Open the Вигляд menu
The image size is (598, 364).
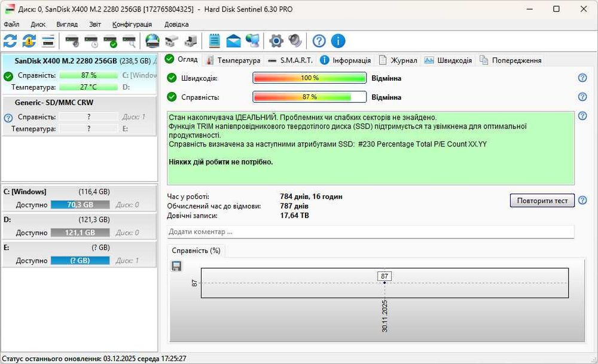point(67,25)
